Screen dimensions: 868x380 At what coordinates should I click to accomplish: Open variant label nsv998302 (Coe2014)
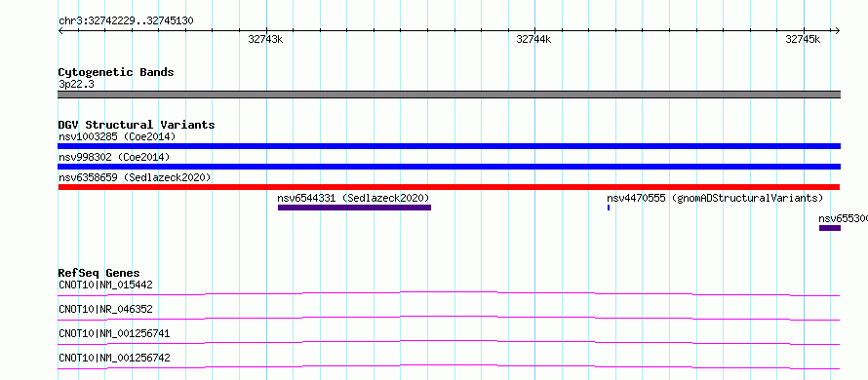click(x=114, y=157)
